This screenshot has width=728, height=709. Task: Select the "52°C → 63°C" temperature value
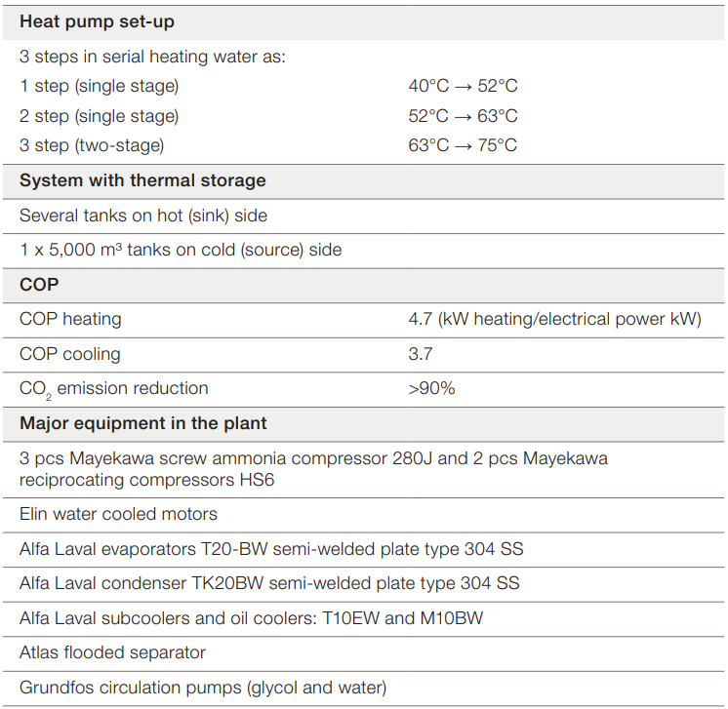(x=463, y=116)
